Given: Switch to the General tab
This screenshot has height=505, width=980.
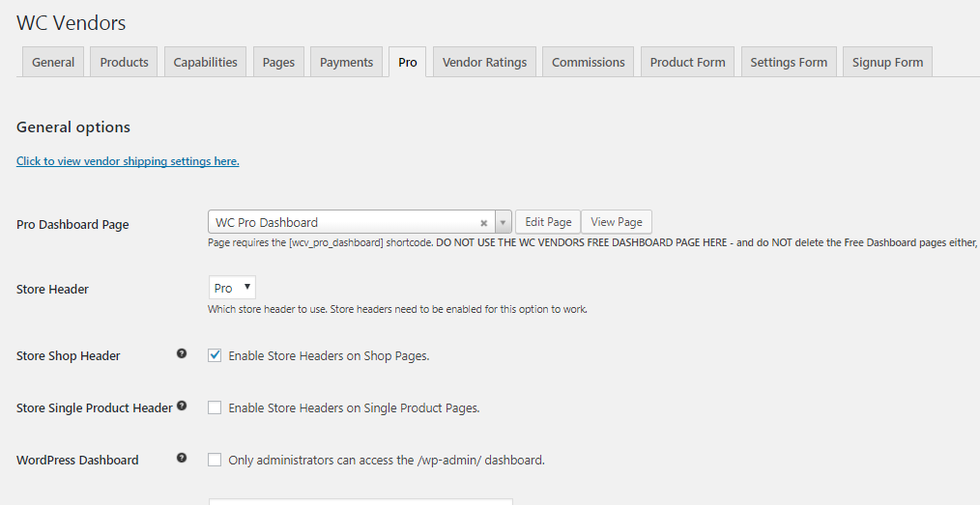Looking at the screenshot, I should click(x=53, y=62).
